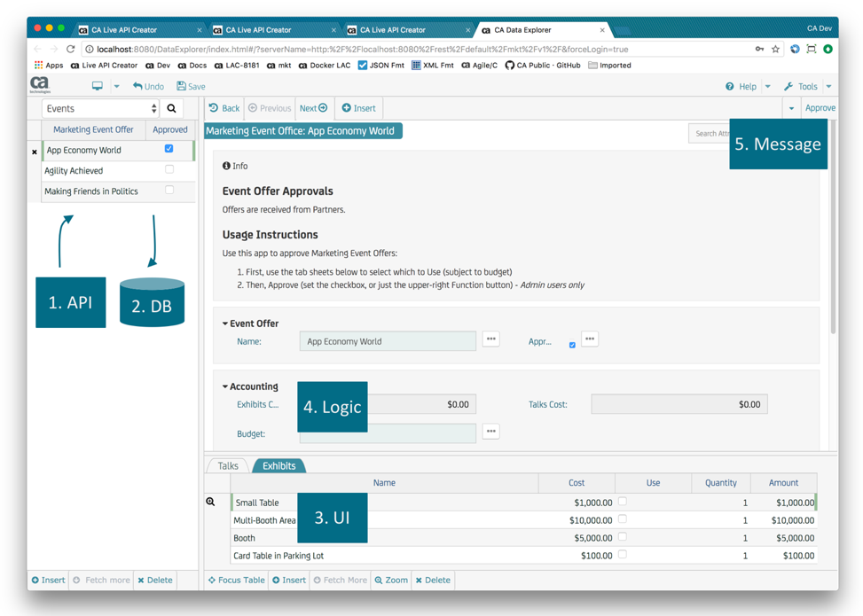Click the search magnifier beside Events
This screenshot has width=863, height=616.
172,109
